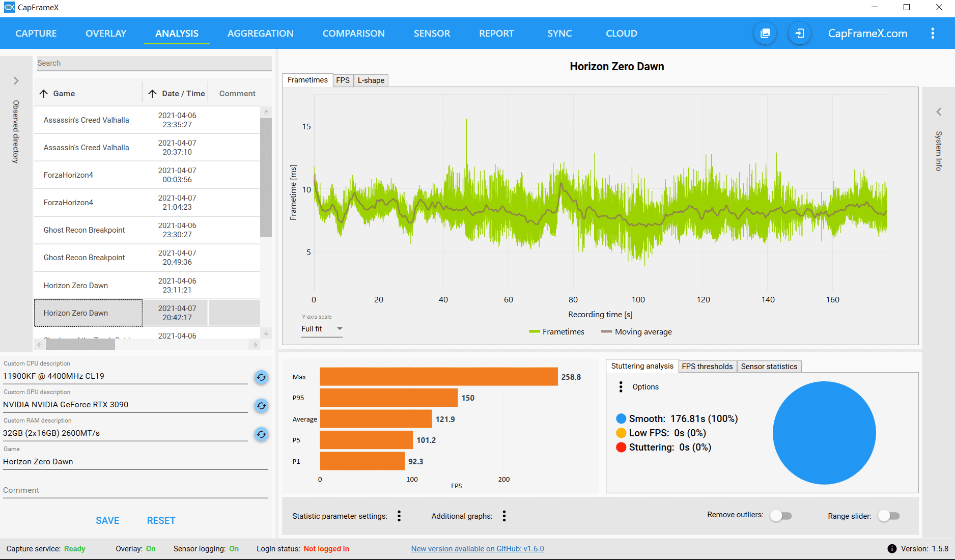955x560 pixels.
Task: Select ForzaHorizon4 00:03:56 record
Action: [x=147, y=175]
